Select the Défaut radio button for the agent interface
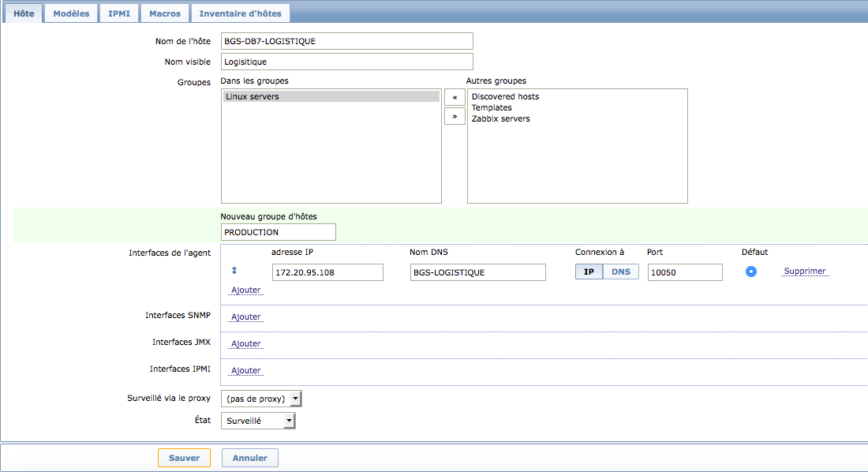Screen dimensions: 868x472 click(x=751, y=272)
